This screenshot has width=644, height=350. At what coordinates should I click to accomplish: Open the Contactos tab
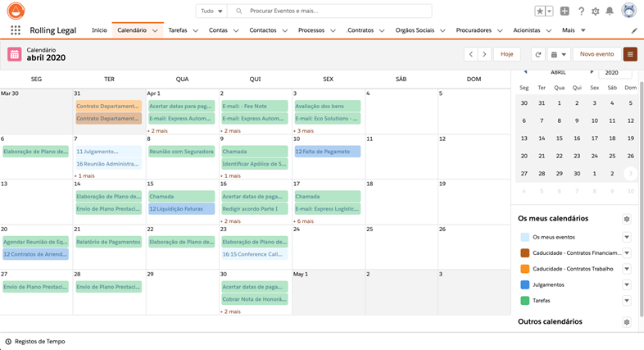(263, 30)
